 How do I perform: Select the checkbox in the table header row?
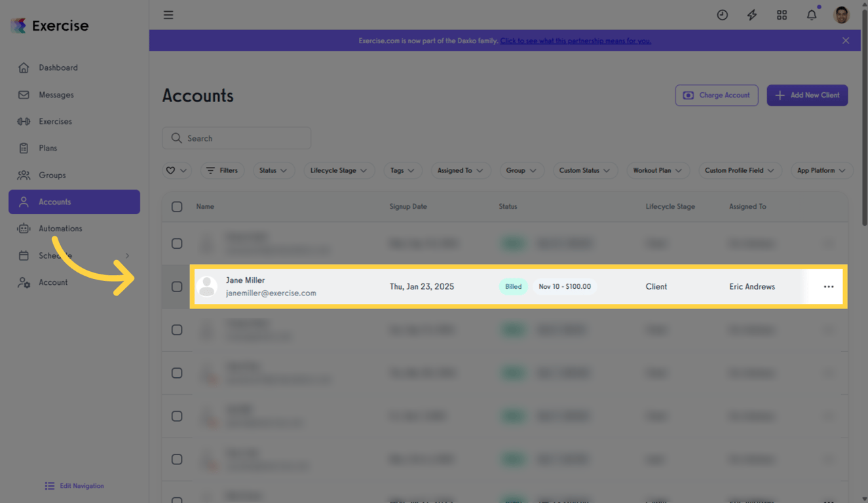click(x=177, y=206)
